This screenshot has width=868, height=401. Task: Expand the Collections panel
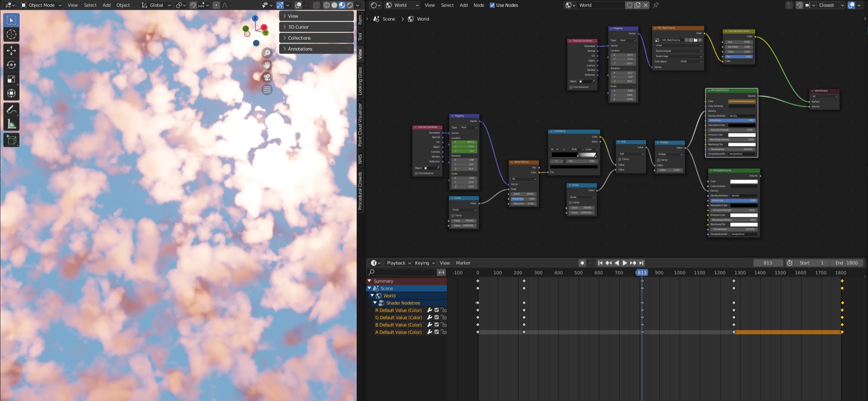[317, 38]
